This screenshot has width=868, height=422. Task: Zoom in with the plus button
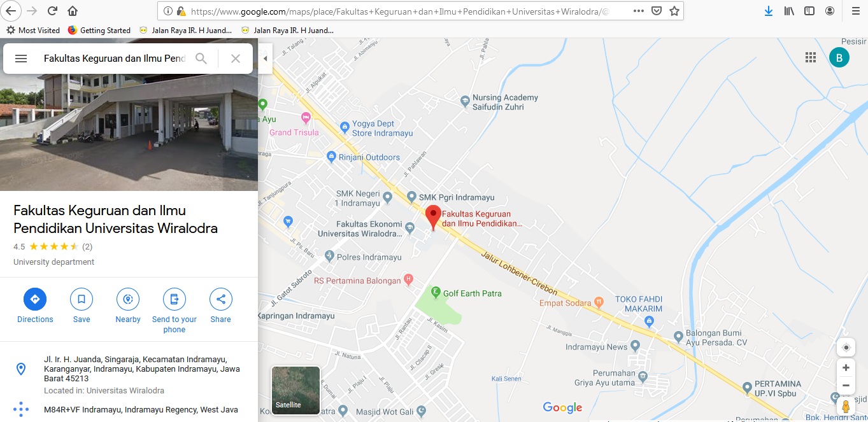coord(846,368)
